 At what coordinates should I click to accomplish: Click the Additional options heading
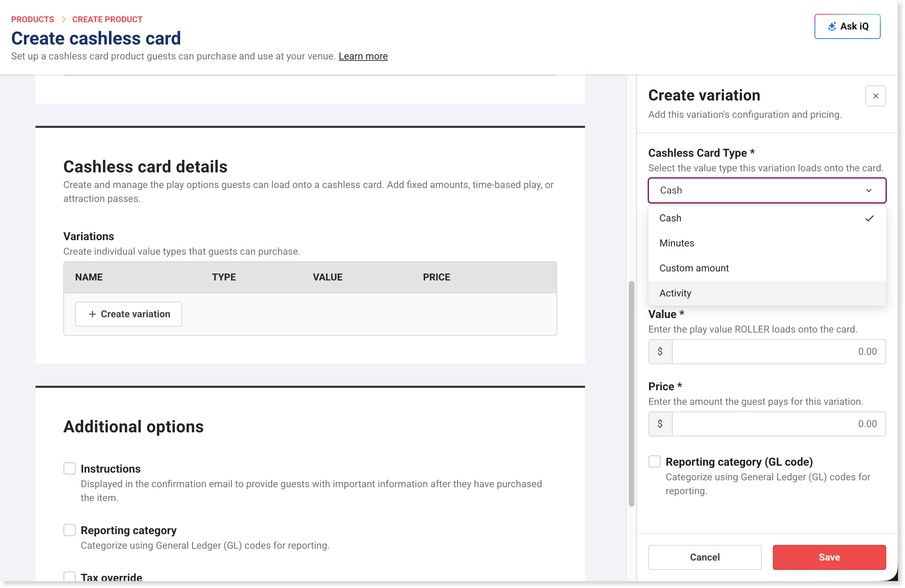point(134,426)
